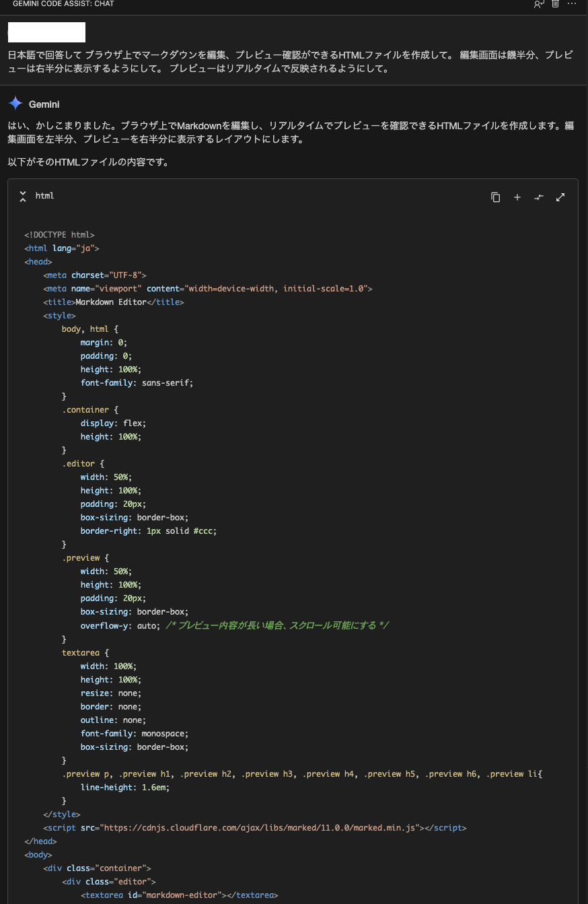The height and width of the screenshot is (904, 588).
Task: Click the '</head>' closing tag line
Action: [x=40, y=841]
